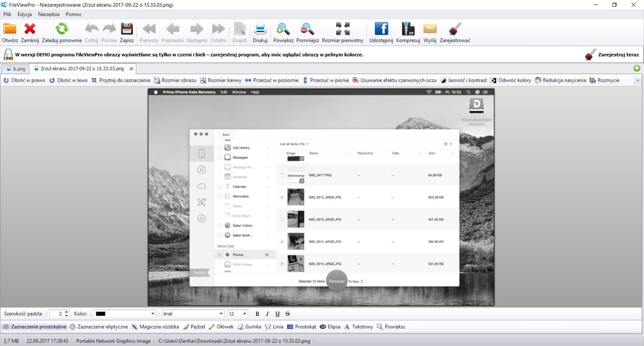Open the Narzędzia menu
Viewport: 644px width, 346px height.
pos(49,14)
